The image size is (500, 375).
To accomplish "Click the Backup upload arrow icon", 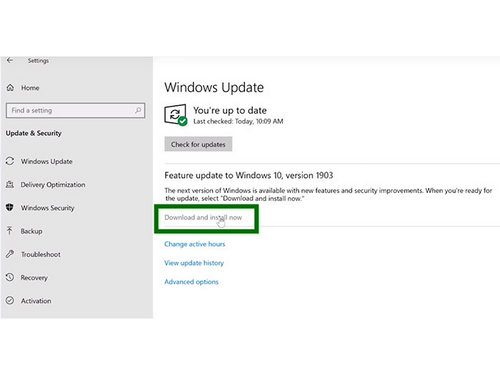I will [x=10, y=231].
